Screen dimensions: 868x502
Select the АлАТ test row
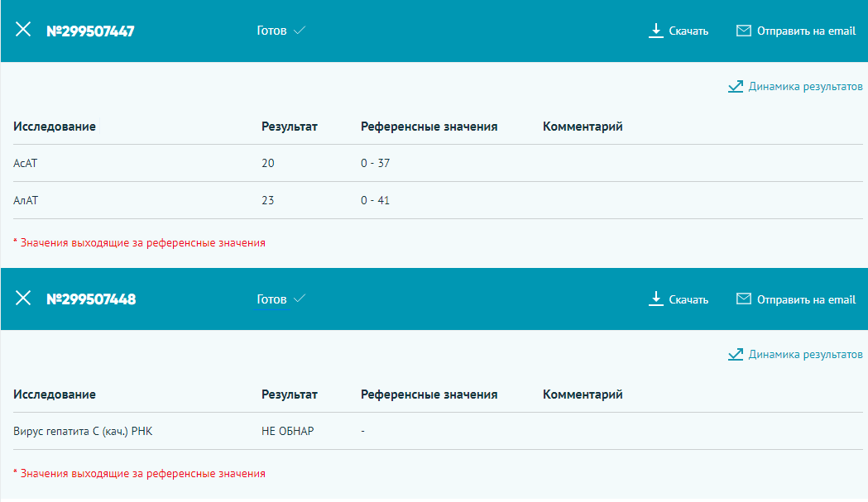point(27,200)
